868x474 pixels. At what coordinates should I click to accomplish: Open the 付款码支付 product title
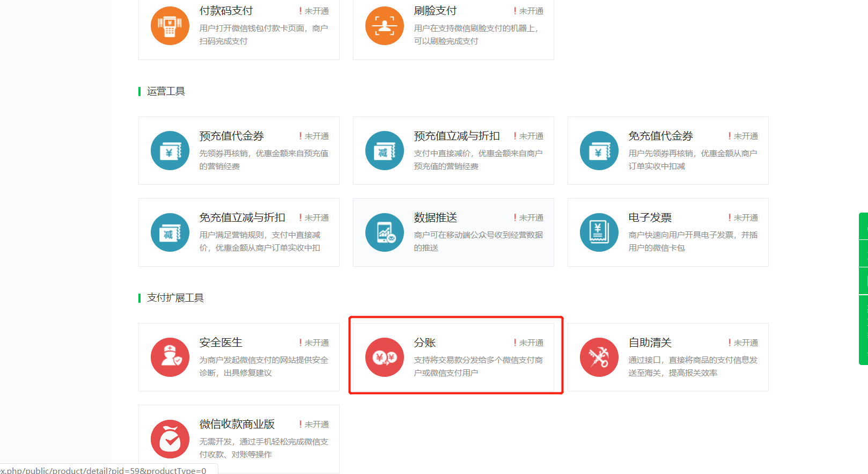point(226,11)
